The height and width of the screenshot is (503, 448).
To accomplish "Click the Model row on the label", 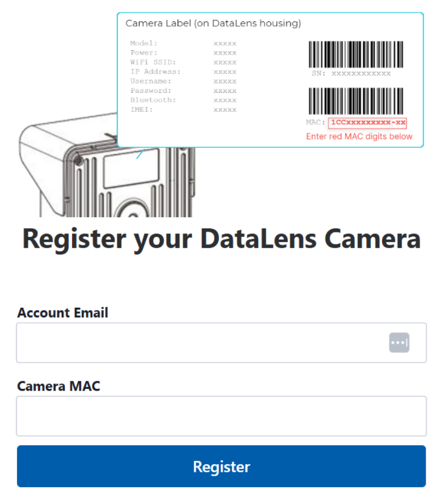I will [183, 43].
